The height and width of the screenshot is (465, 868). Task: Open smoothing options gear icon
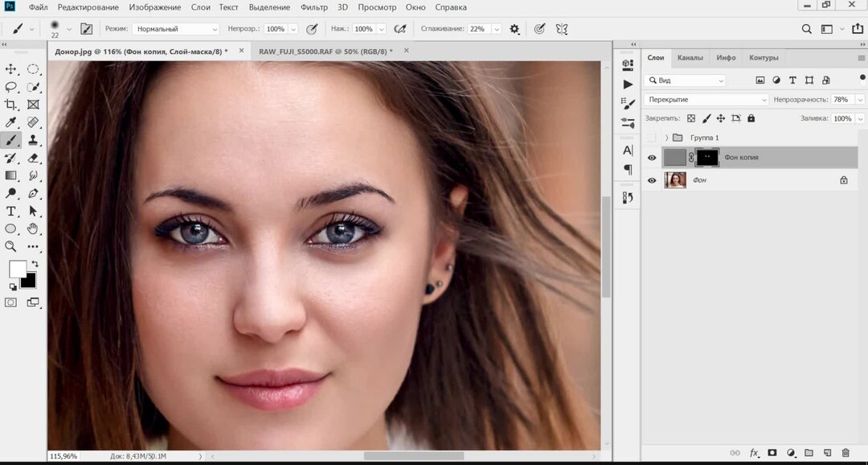click(515, 29)
